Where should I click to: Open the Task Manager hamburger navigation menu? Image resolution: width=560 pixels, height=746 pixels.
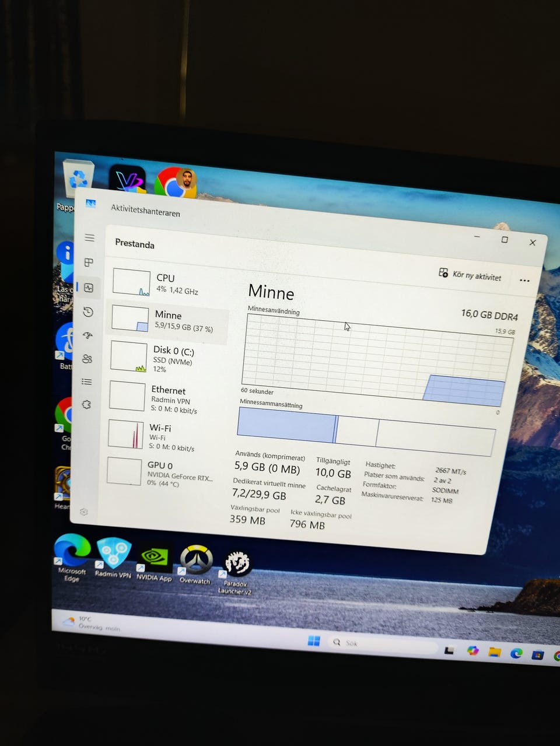coord(90,237)
